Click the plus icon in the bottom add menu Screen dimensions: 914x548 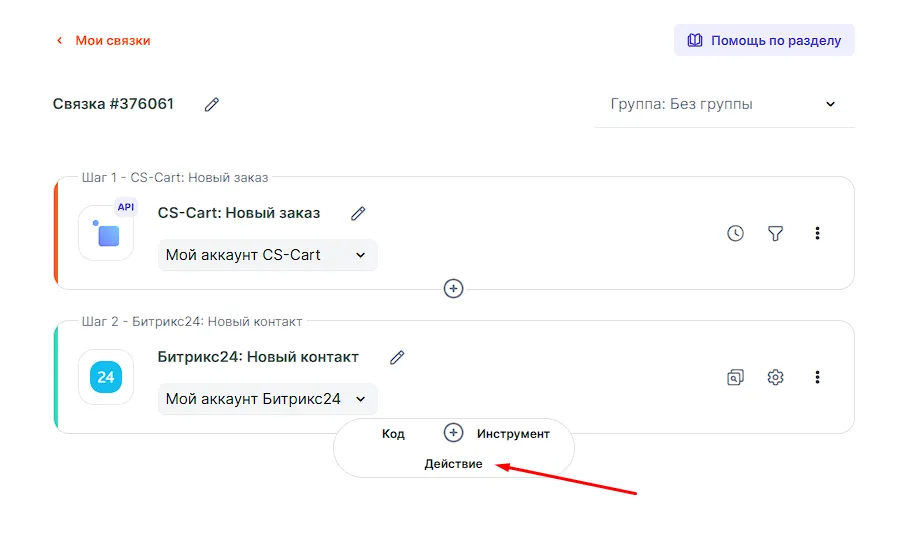(453, 433)
